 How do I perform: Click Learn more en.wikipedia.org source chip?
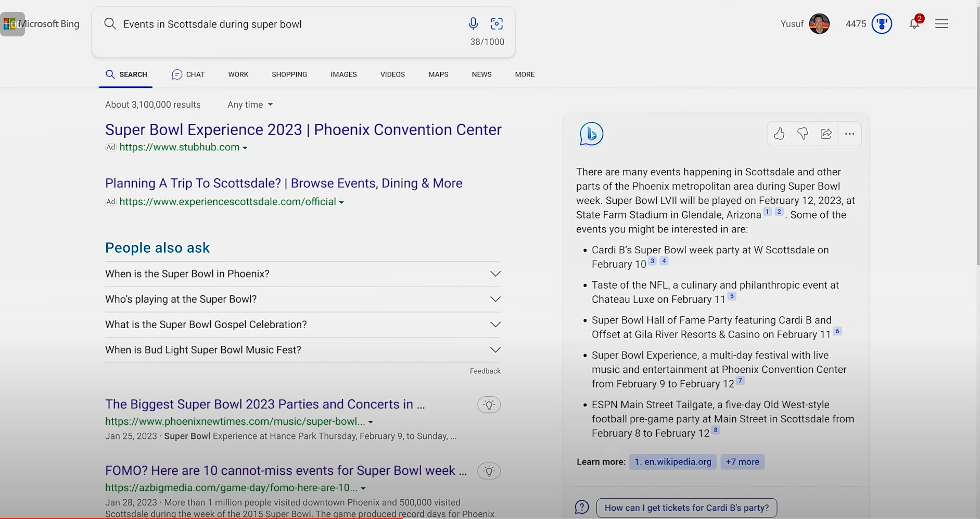672,462
